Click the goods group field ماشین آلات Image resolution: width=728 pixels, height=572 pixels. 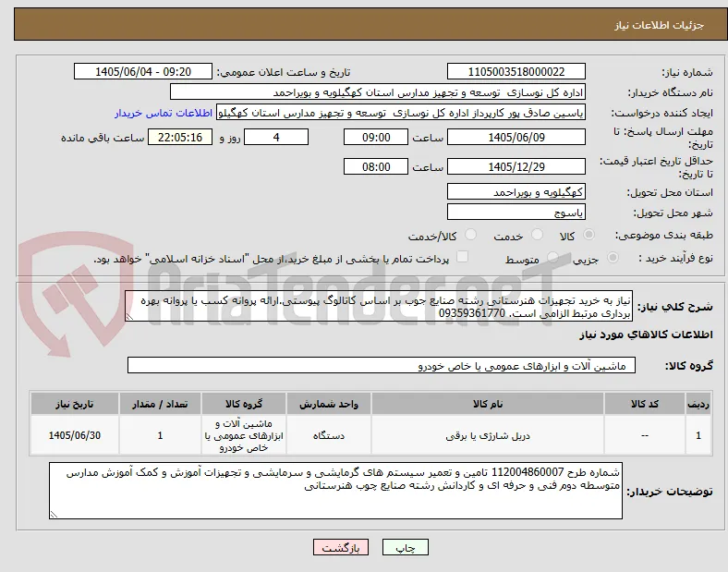[x=382, y=365]
